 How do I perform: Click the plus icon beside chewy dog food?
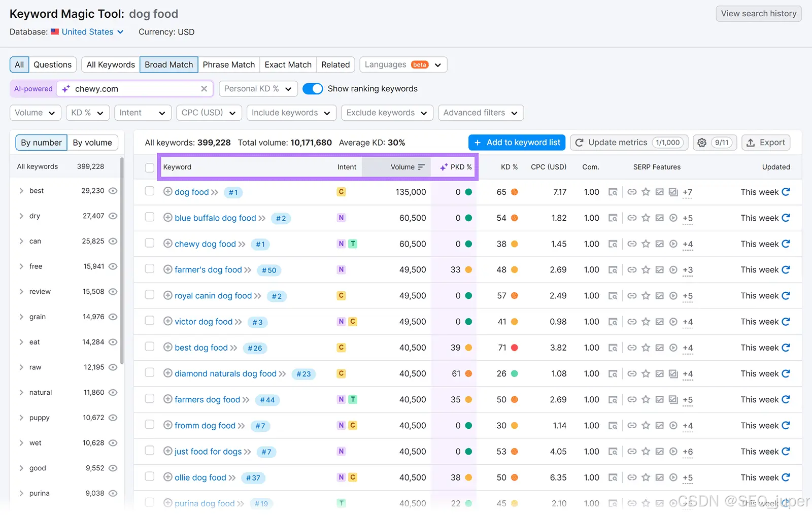tap(168, 244)
